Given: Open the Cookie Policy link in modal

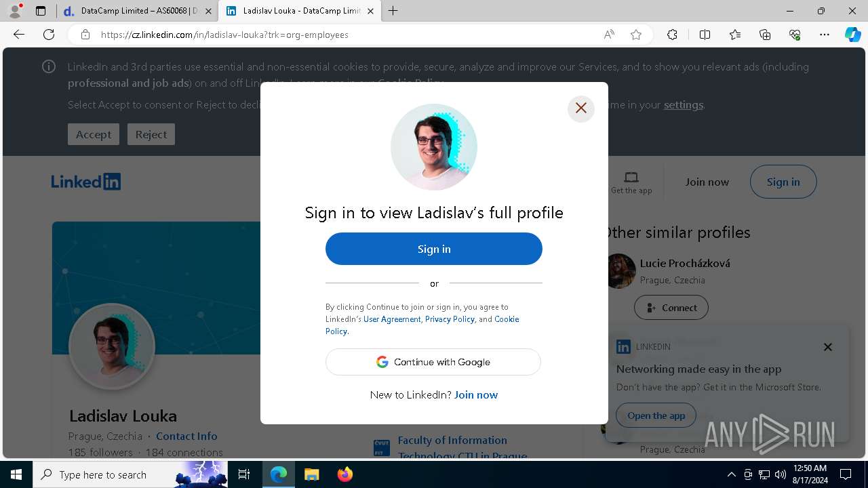Looking at the screenshot, I should (x=422, y=325).
